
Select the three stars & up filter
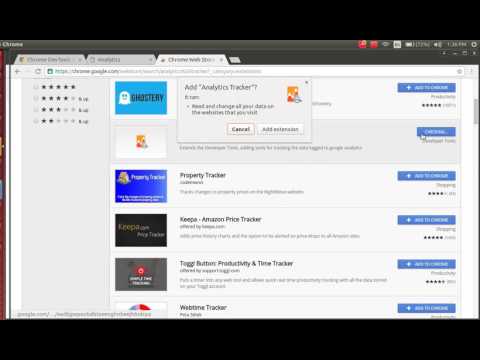coord(61,110)
